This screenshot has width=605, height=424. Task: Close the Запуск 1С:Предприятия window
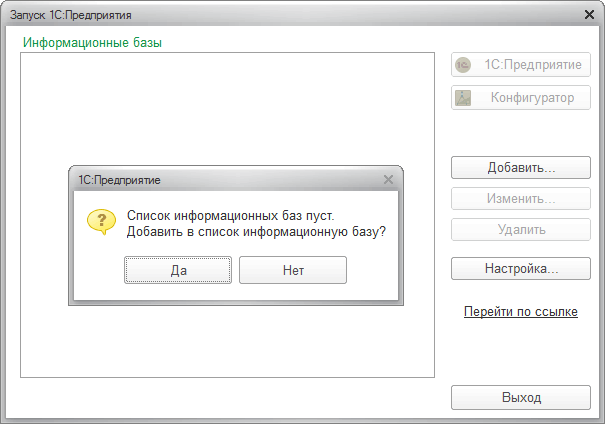click(x=590, y=16)
